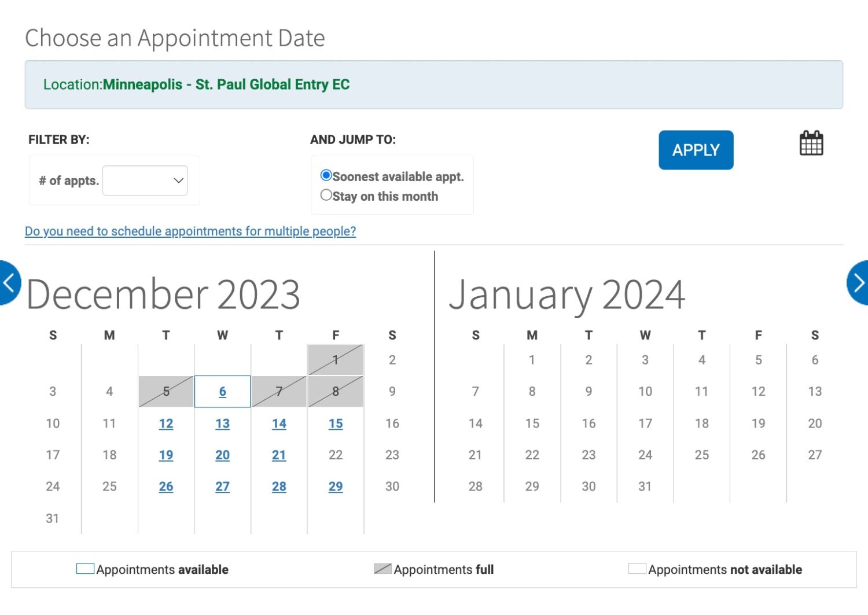The image size is (868, 615).
Task: Open the multiple people scheduling link
Action: pos(190,231)
